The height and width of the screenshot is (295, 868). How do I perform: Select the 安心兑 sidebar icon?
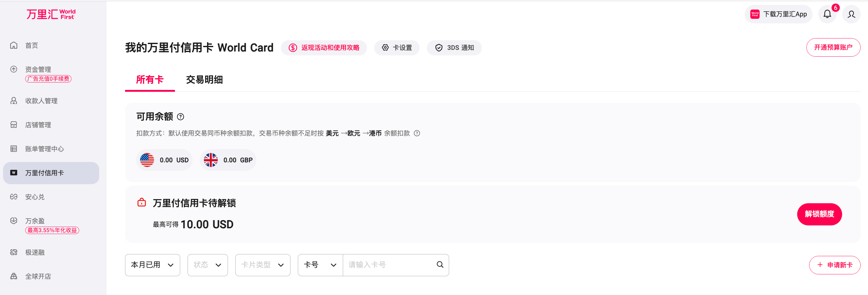coord(14,197)
